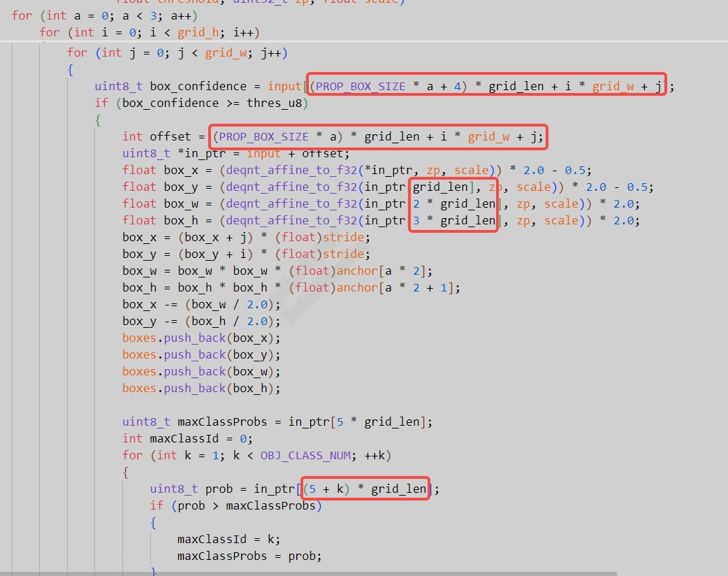Click 'maxClassProbs = prob;' assignment
The width and height of the screenshot is (728, 576).
point(249,556)
